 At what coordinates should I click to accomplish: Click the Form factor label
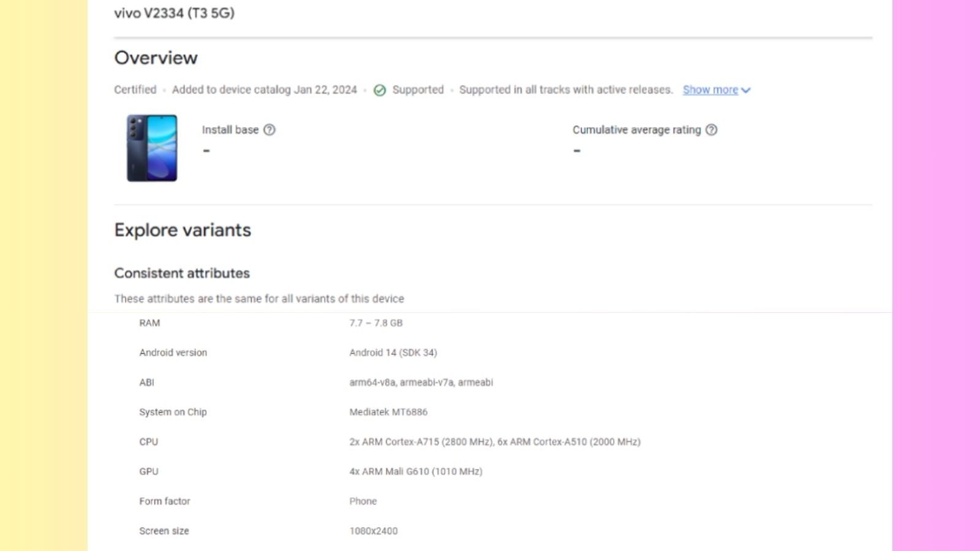(164, 501)
